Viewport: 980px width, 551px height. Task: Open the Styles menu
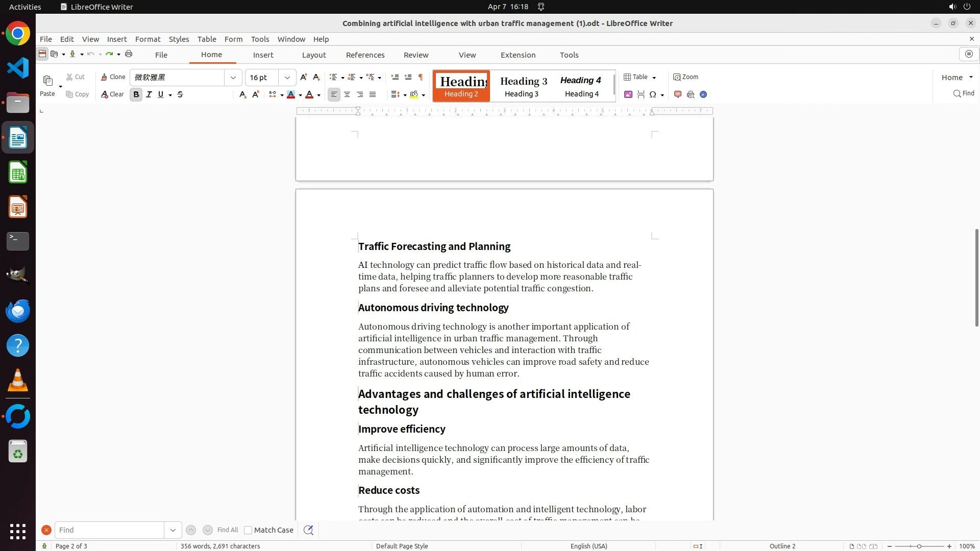pyautogui.click(x=179, y=39)
